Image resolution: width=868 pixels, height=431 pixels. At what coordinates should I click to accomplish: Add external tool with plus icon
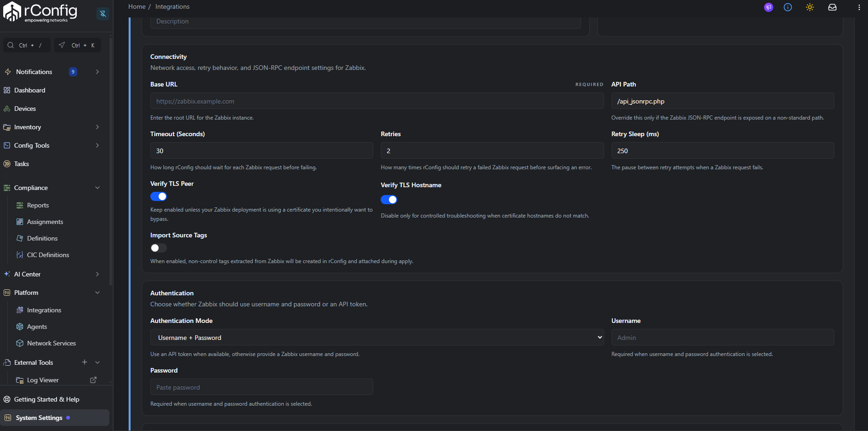click(85, 362)
